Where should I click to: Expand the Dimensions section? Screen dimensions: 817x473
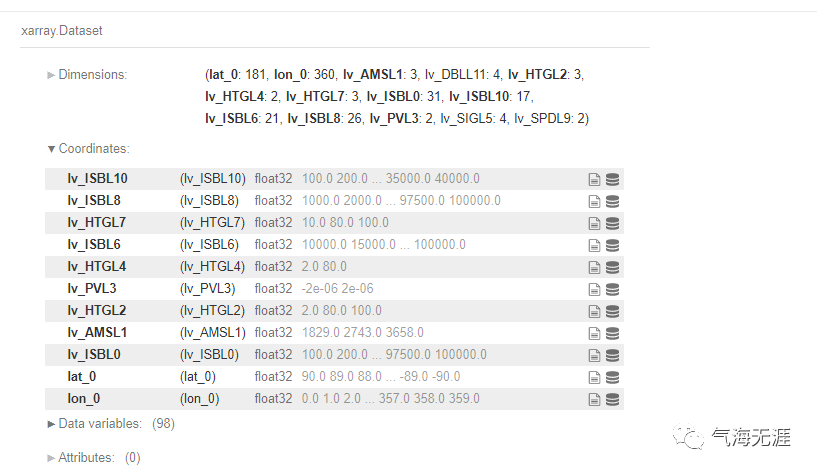(x=88, y=75)
